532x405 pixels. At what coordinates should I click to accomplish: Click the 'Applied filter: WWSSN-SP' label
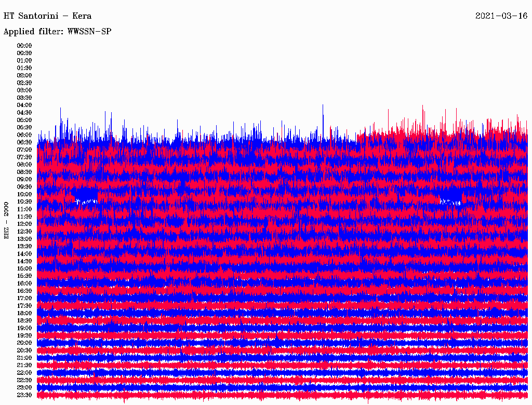click(x=57, y=32)
